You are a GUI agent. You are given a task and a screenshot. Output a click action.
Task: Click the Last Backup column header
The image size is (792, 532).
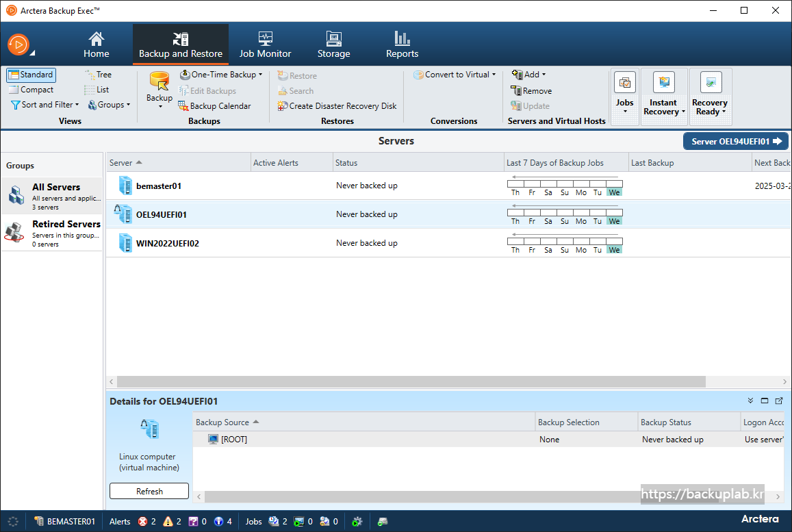(x=690, y=163)
